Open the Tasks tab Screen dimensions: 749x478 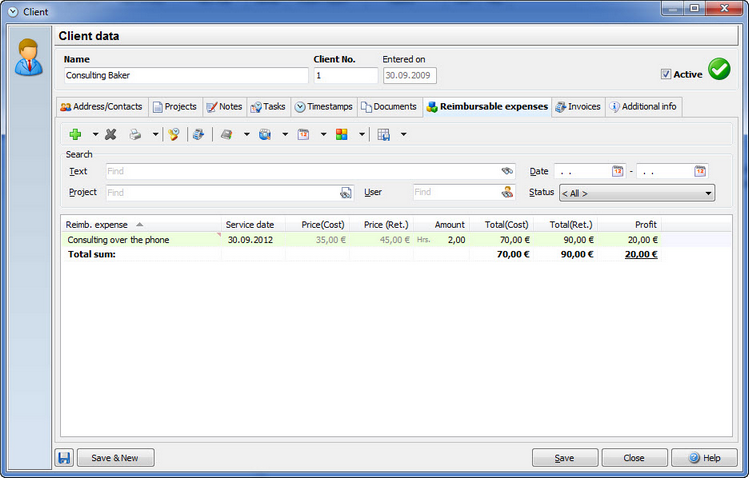click(268, 107)
